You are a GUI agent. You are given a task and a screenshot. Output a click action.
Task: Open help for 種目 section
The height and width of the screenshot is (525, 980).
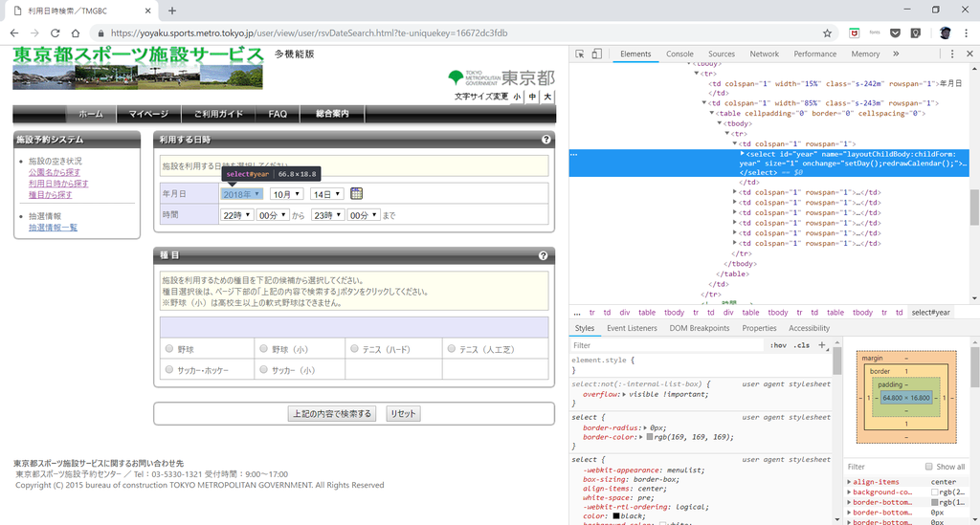pos(544,255)
